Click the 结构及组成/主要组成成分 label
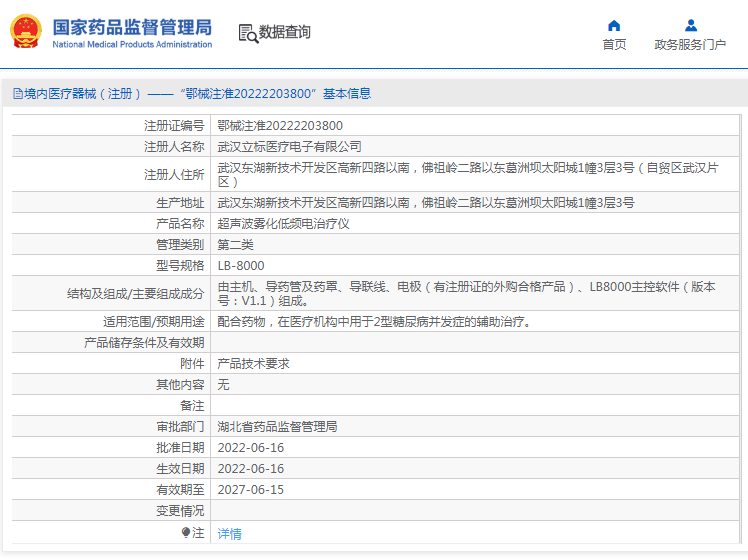Image resolution: width=748 pixels, height=560 pixels. [135, 294]
